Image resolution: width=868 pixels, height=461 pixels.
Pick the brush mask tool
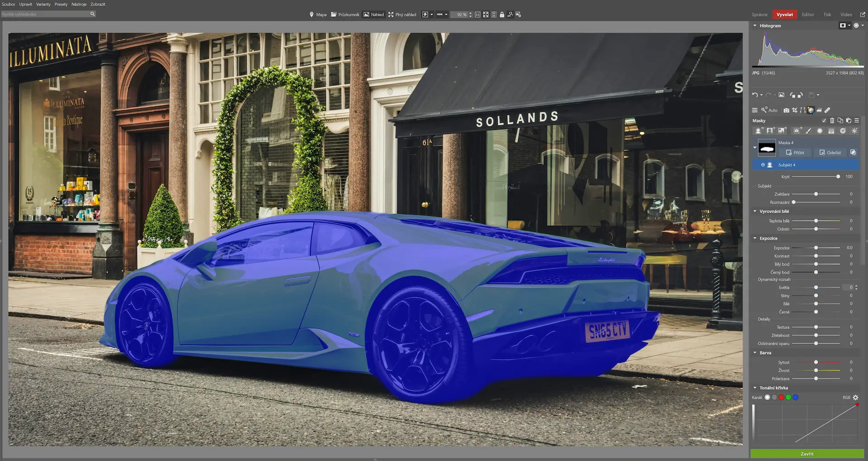(x=808, y=131)
